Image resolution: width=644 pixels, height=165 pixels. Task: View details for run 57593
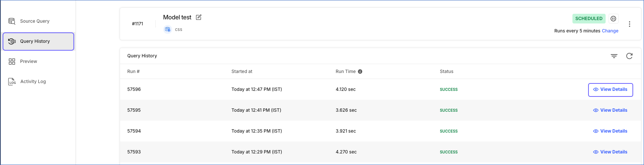(610, 152)
